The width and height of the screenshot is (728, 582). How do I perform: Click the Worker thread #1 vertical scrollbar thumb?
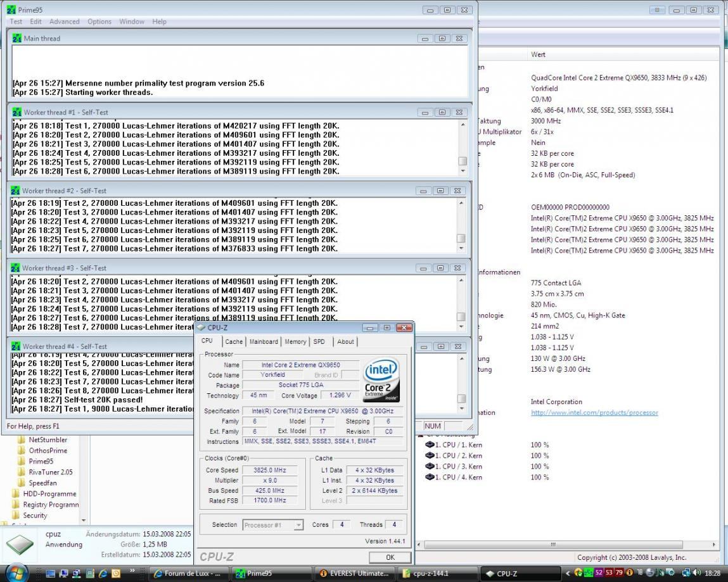pos(462,161)
